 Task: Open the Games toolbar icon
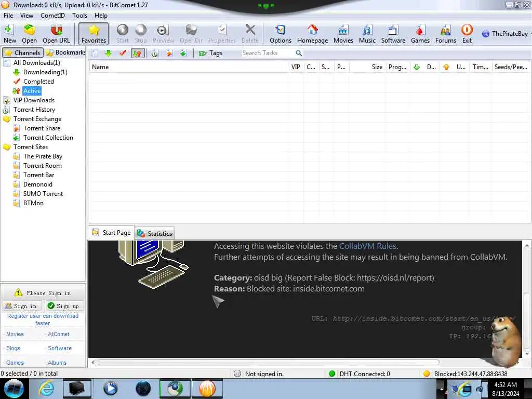[x=420, y=34]
